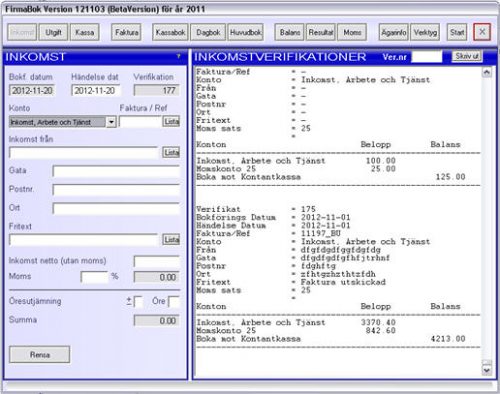Image resolution: width=500 pixels, height=394 pixels.
Task: Click the Faktura / Ref input field
Action: [x=140, y=122]
